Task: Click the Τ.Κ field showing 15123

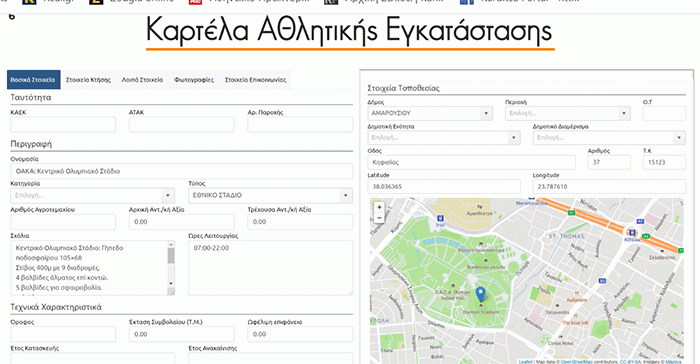Action: 664,162
